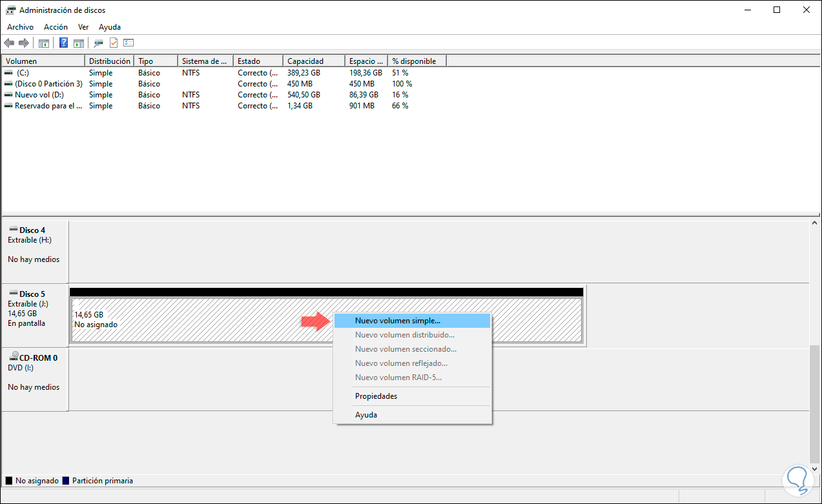Screen dimensions: 822x504
Task: Select the 14,65 GB unallocated space block
Action: 326,320
